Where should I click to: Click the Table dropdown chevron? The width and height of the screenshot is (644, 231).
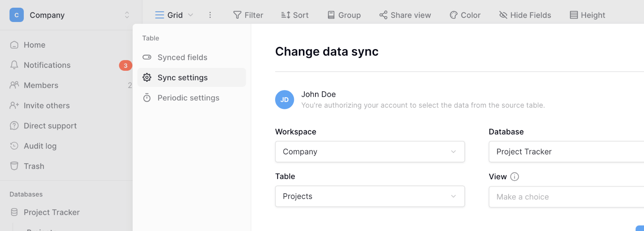click(453, 197)
